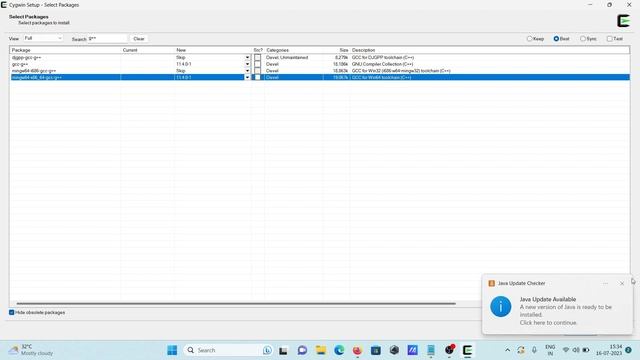Launch Firefox from the taskbar
Image resolution: width=640 pixels, height=360 pixels.
click(357, 350)
